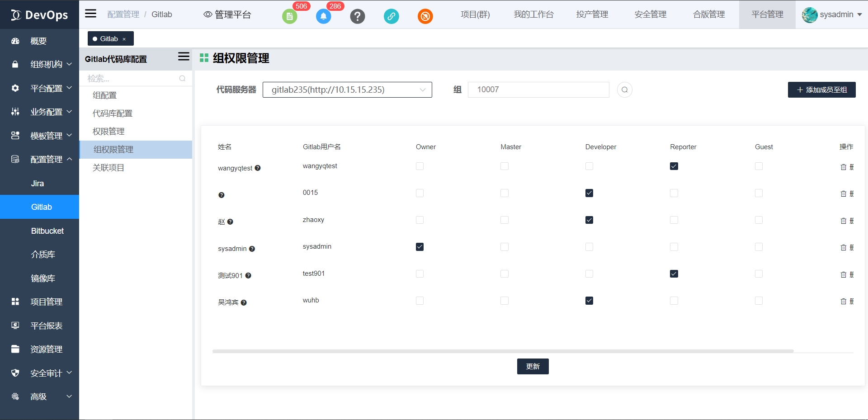Image resolution: width=868 pixels, height=420 pixels.
Task: Click the search icon next to group field
Action: click(624, 90)
